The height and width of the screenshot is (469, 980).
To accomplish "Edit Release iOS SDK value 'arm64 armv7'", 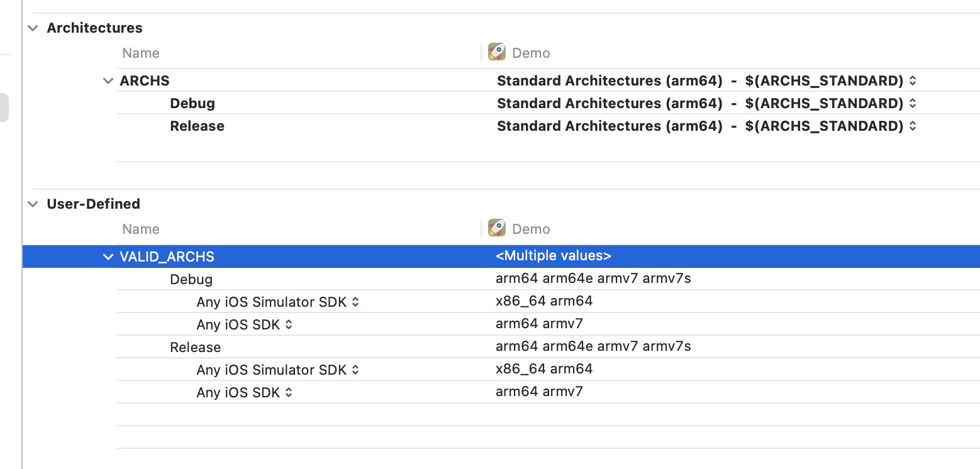I will click(x=539, y=392).
